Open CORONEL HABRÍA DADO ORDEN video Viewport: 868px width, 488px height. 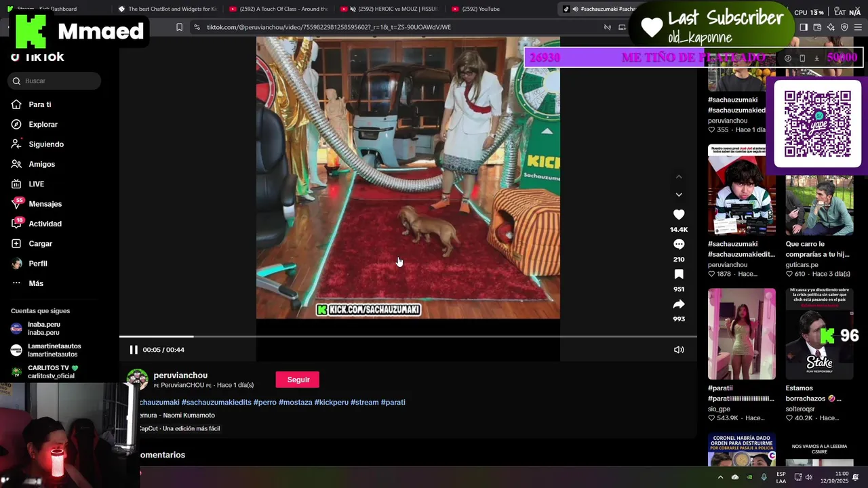point(741,450)
